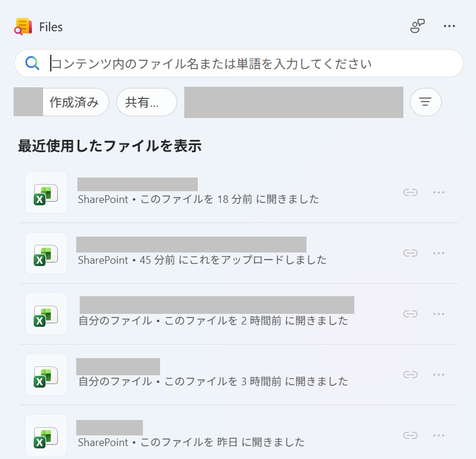Open the filter options via funnel icon
This screenshot has height=459, width=476.
(425, 101)
